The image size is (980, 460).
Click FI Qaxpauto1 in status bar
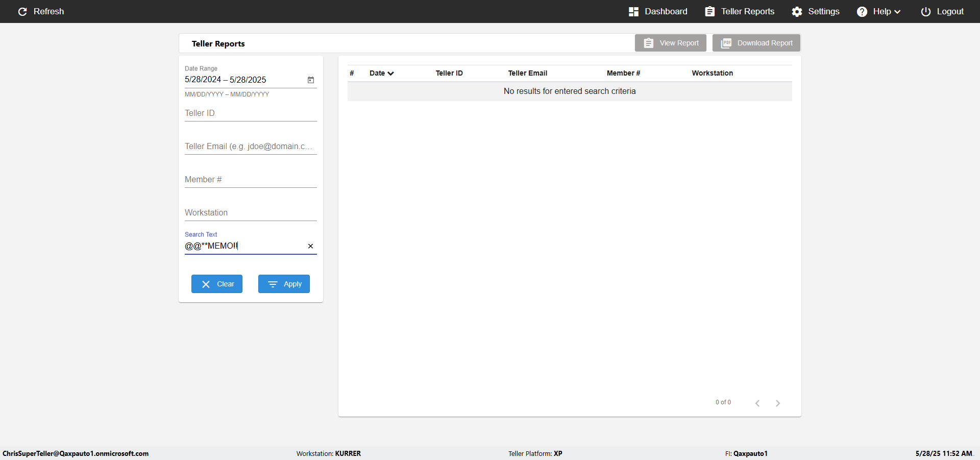point(746,453)
